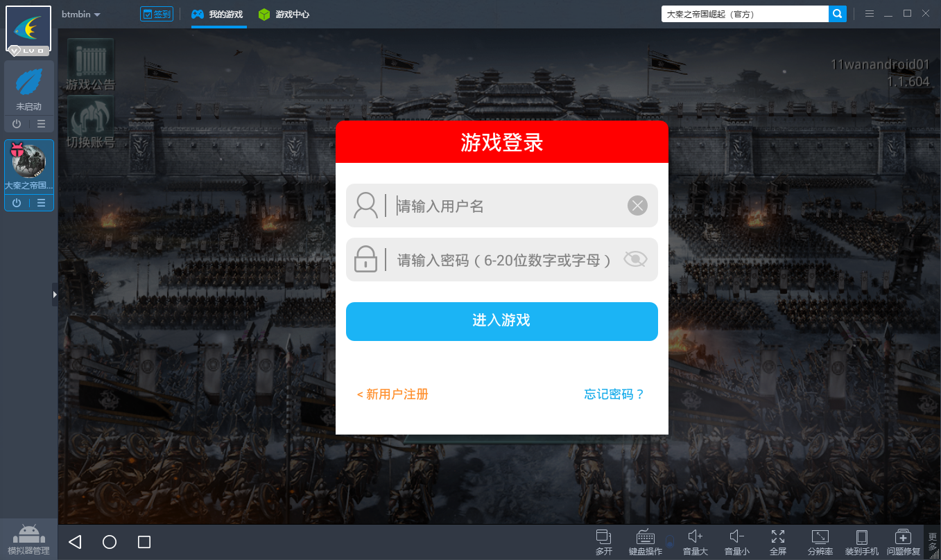Tap the Android home circle button
This screenshot has width=941, height=560.
(x=110, y=542)
